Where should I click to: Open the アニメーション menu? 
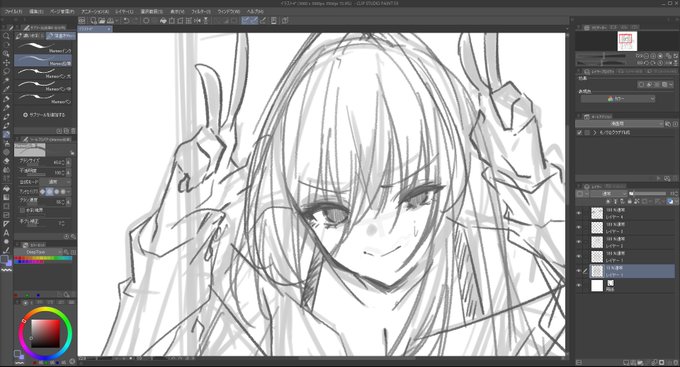(95, 11)
